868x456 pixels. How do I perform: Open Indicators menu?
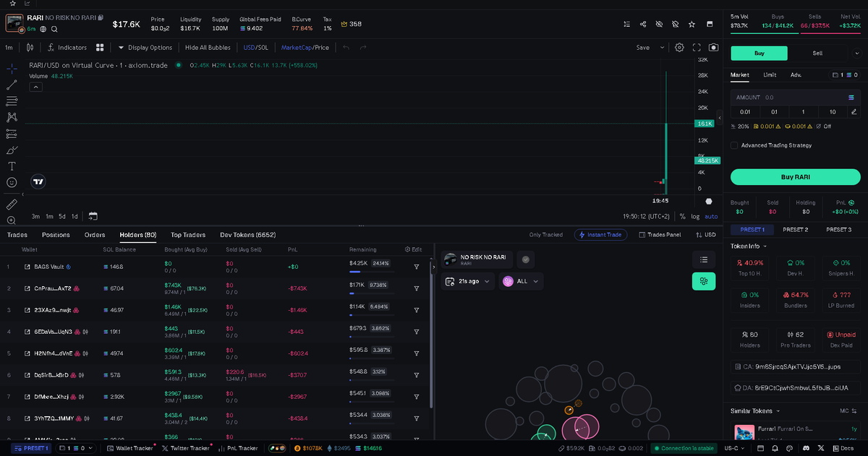pyautogui.click(x=67, y=48)
